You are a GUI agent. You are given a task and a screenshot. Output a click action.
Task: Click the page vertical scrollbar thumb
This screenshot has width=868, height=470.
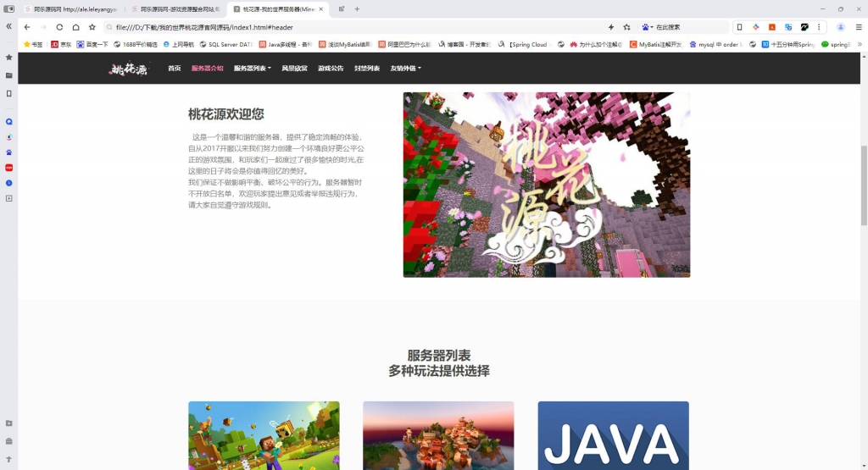point(864,185)
